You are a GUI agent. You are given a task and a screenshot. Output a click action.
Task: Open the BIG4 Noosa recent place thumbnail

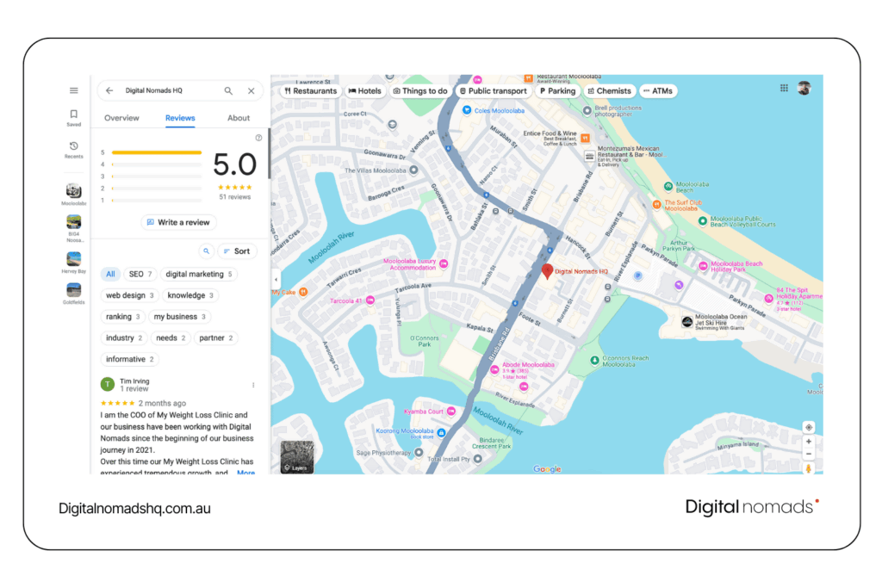[x=74, y=221]
